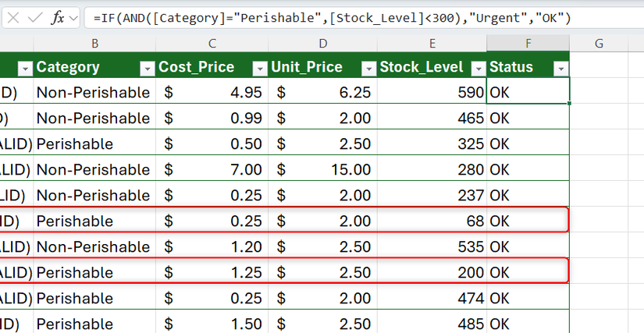Select column E header
Viewport: 644px width, 333px height.
(432, 44)
